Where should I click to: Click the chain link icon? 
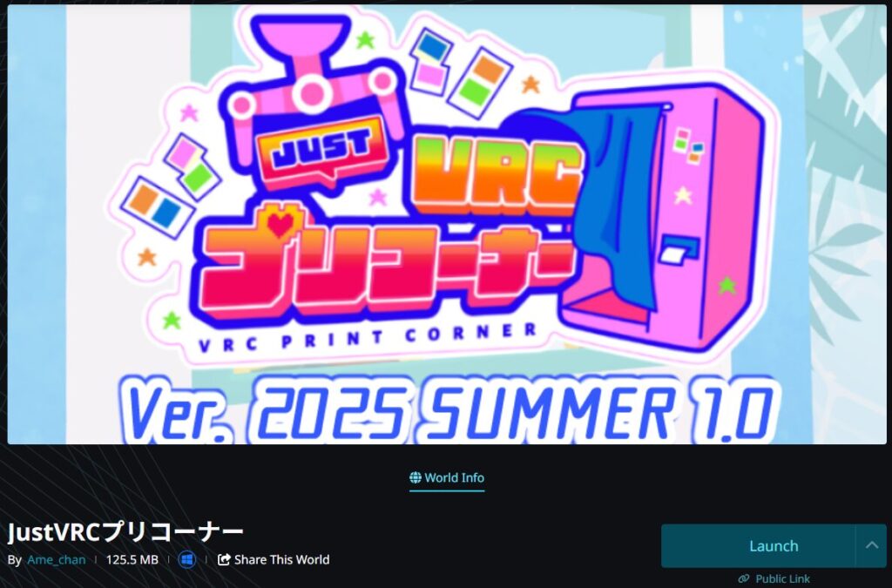click(744, 579)
